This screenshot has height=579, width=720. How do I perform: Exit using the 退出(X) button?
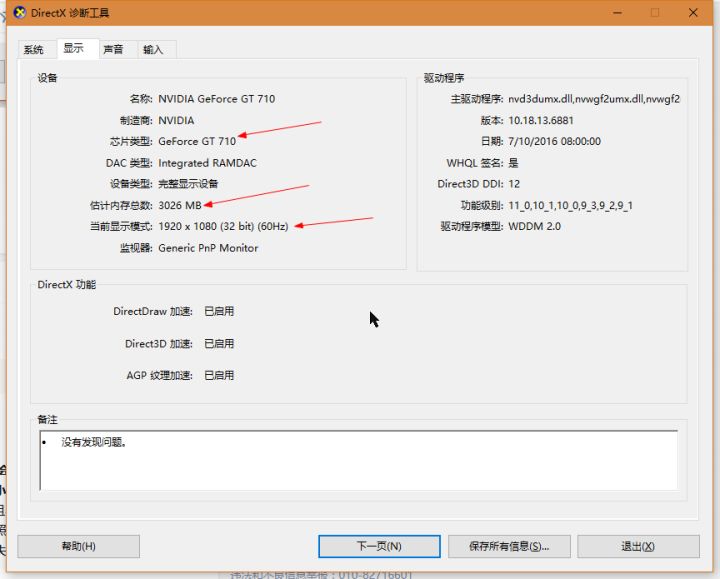coord(638,546)
